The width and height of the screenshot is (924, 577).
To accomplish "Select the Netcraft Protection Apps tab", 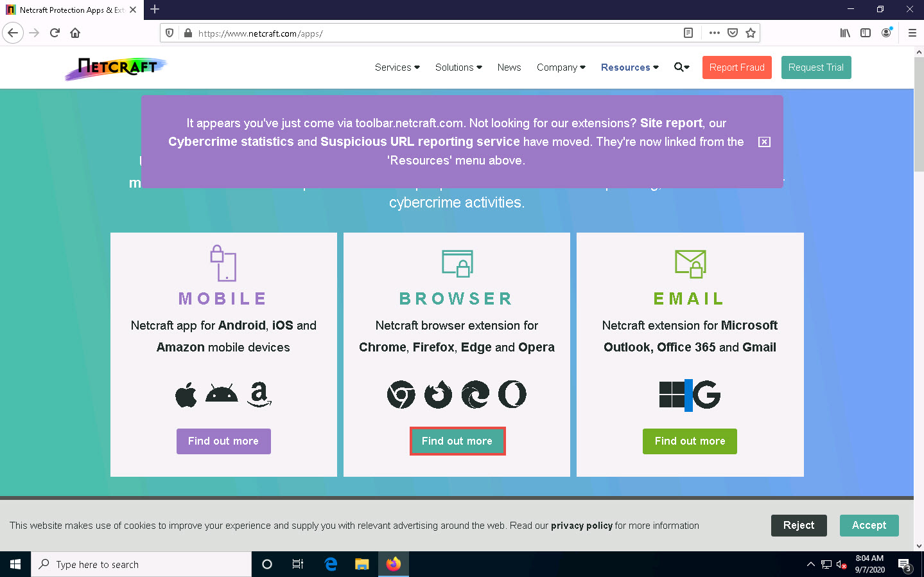I will click(x=71, y=10).
